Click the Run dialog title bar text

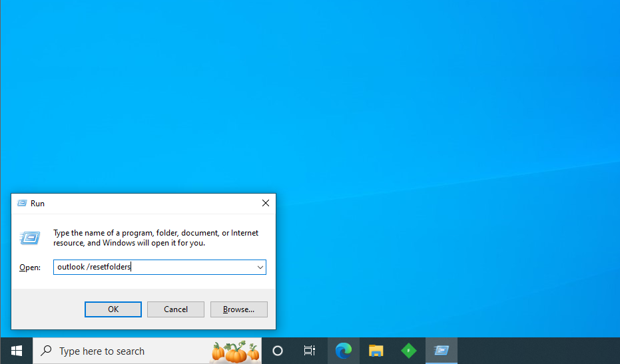38,204
